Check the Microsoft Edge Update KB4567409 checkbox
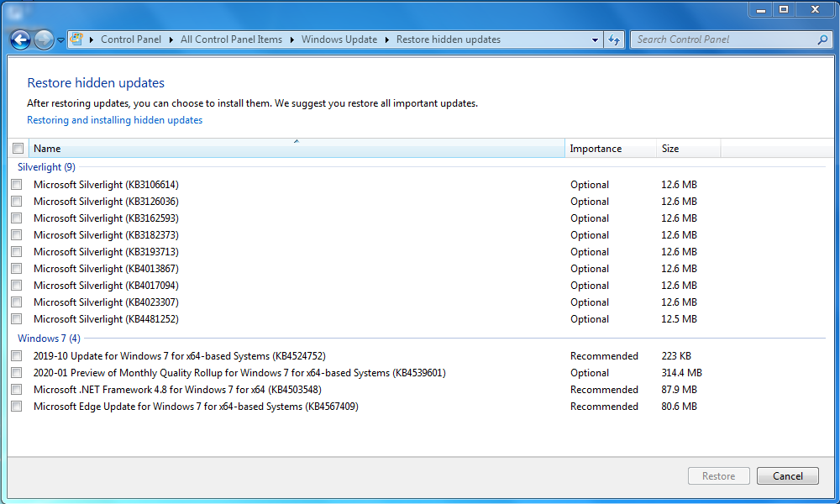This screenshot has height=504, width=840. pyautogui.click(x=17, y=407)
